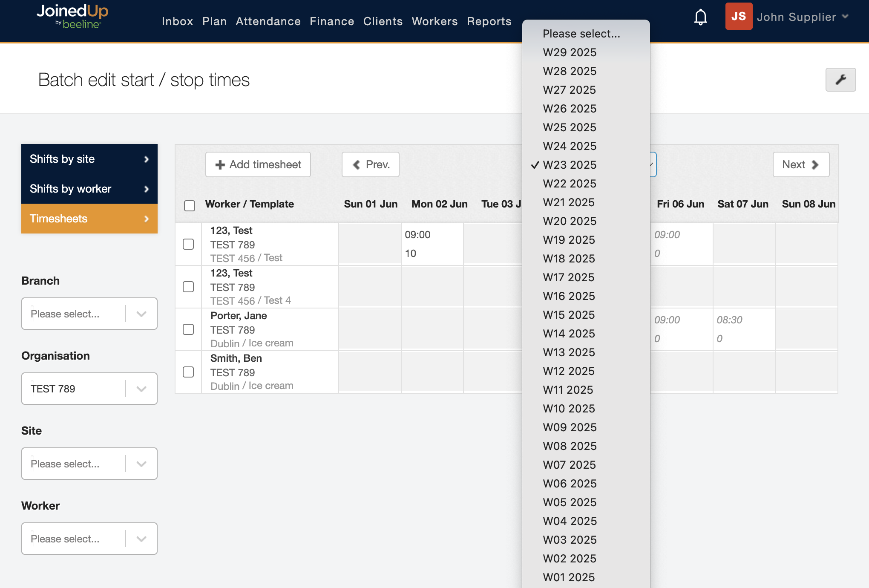Click the Timesheets sidebar chevron arrow
The width and height of the screenshot is (869, 588).
click(x=147, y=219)
